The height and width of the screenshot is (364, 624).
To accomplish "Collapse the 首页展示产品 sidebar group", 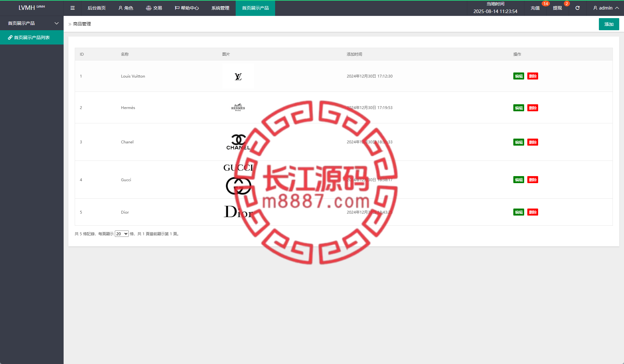I will tap(32, 23).
